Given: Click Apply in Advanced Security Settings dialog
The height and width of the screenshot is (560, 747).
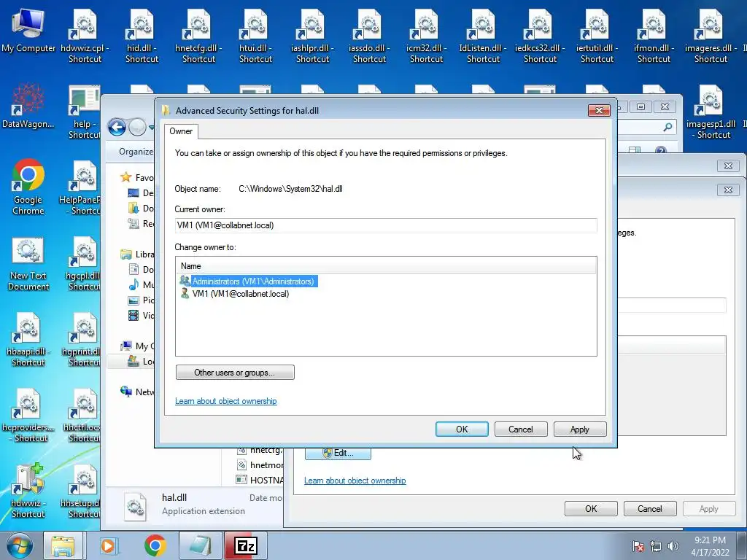Looking at the screenshot, I should (580, 429).
